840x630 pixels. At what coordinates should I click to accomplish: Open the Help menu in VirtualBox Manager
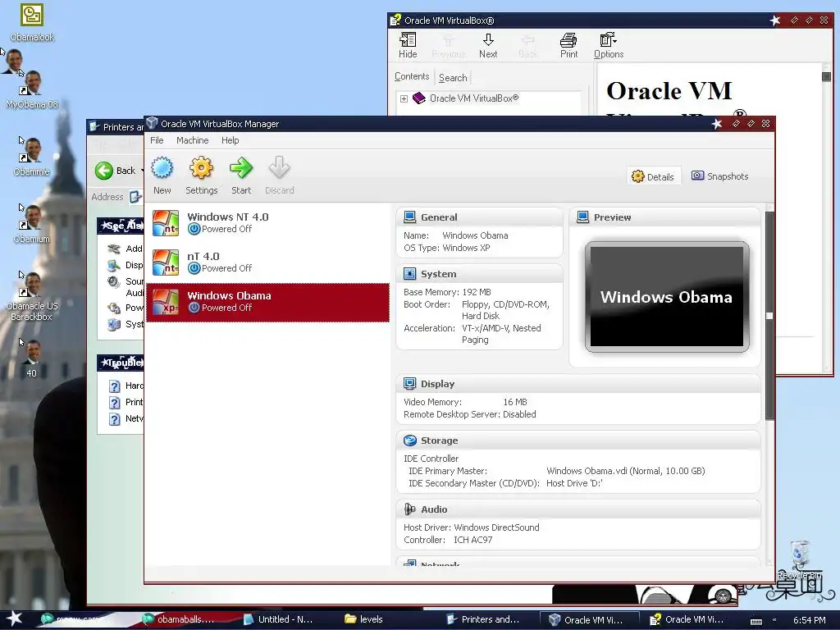[230, 140]
